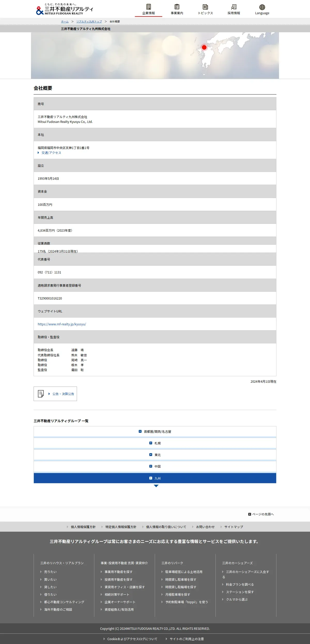310x644 pixels.
Task: Open the 公告・決算公告 button
Action: pos(55,394)
